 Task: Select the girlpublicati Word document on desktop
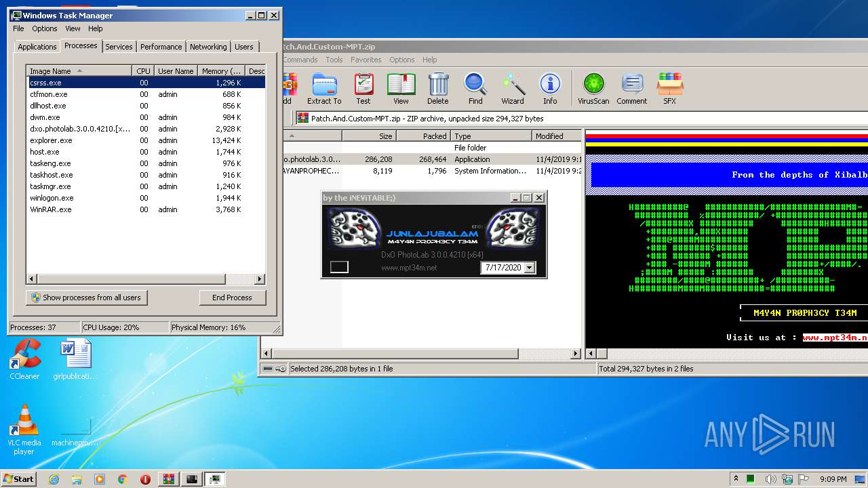coord(75,359)
